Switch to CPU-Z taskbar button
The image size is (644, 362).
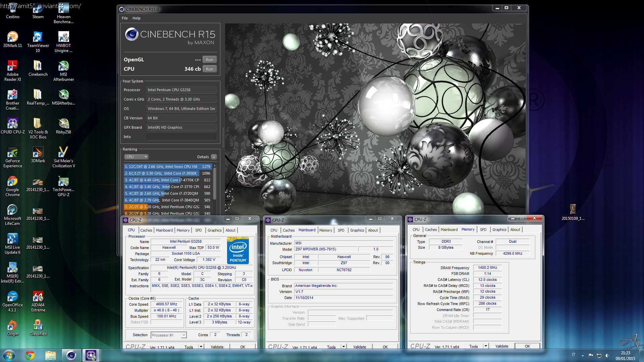click(x=91, y=355)
